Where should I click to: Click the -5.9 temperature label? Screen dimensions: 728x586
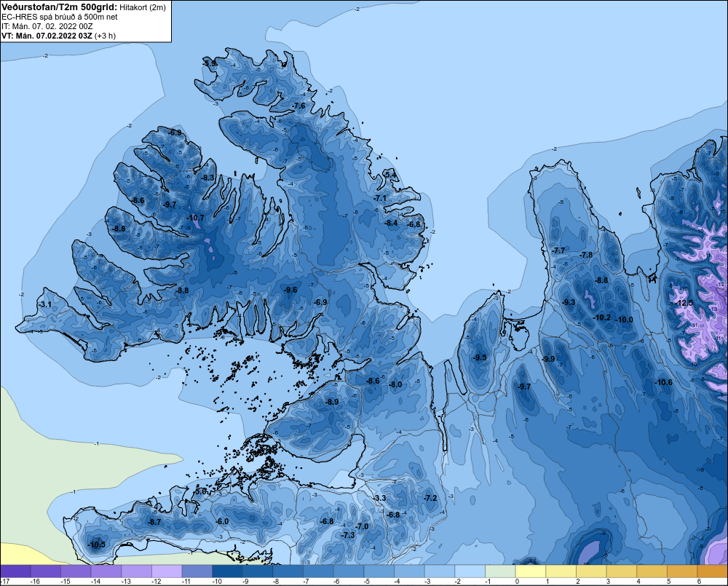[x=210, y=63]
